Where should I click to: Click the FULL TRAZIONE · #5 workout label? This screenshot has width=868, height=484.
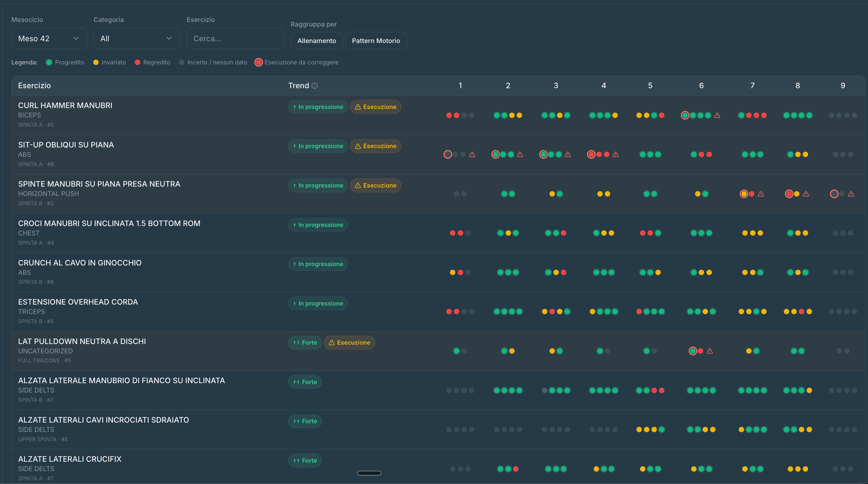click(45, 361)
